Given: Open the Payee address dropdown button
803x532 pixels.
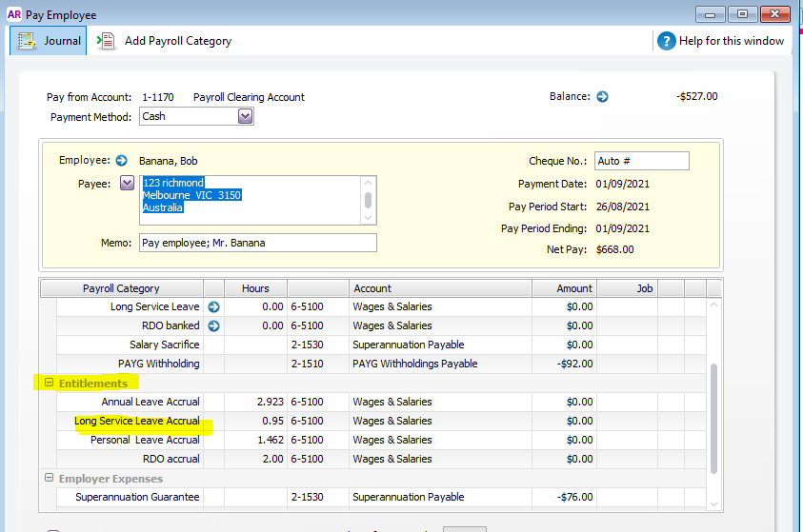Looking at the screenshot, I should click(x=127, y=184).
